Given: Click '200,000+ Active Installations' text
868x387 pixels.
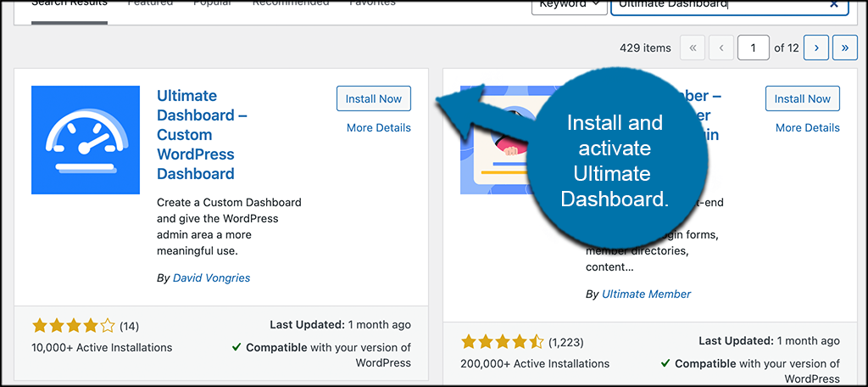Looking at the screenshot, I should pyautogui.click(x=535, y=364).
